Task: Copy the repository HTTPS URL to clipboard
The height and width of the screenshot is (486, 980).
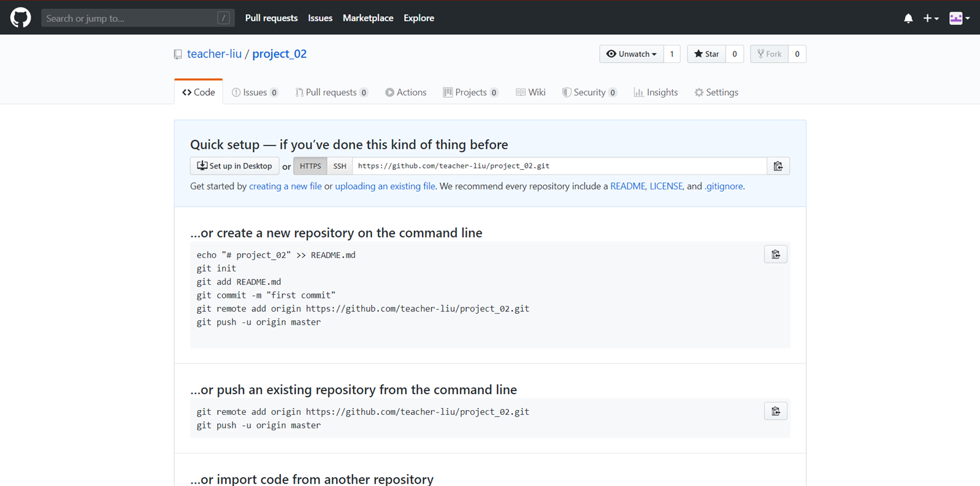Action: point(778,166)
